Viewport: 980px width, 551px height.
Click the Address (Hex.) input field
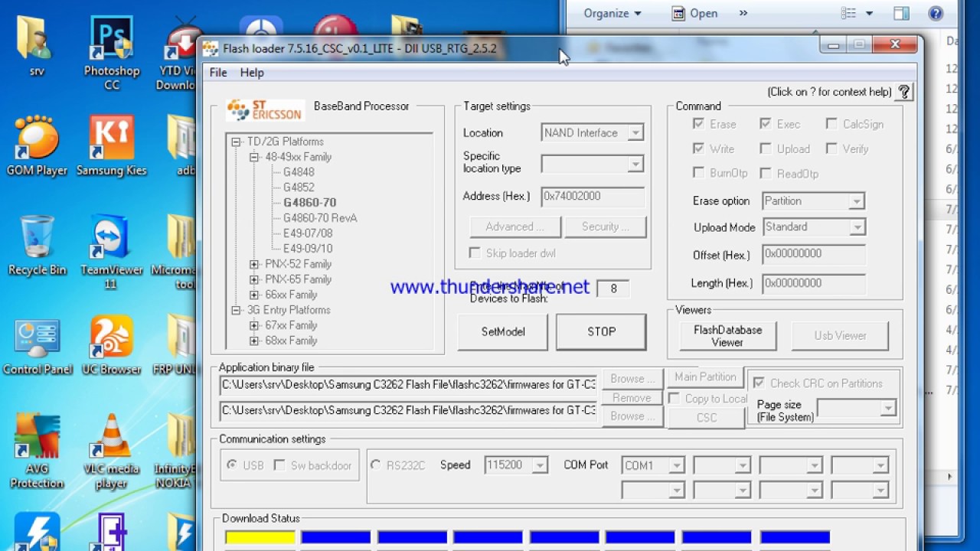pos(593,197)
